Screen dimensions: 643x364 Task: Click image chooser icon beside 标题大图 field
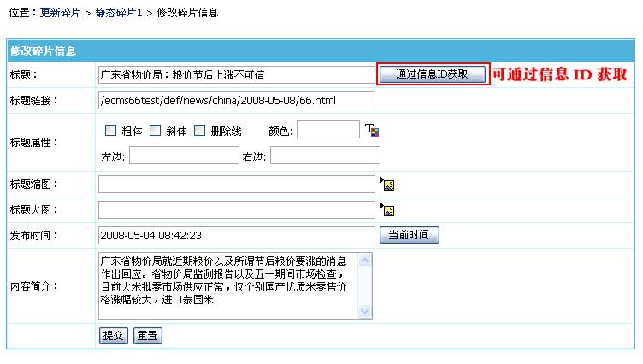click(387, 210)
